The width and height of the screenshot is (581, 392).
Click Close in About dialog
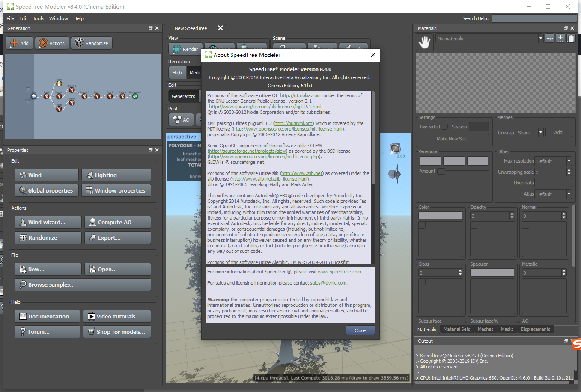click(x=360, y=330)
